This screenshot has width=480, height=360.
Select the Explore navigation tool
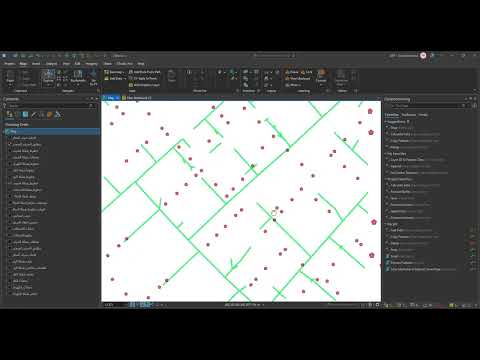tap(48, 78)
